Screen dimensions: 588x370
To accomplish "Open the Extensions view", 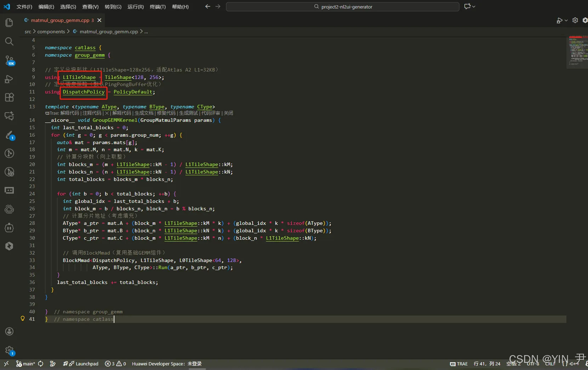I will point(9,97).
